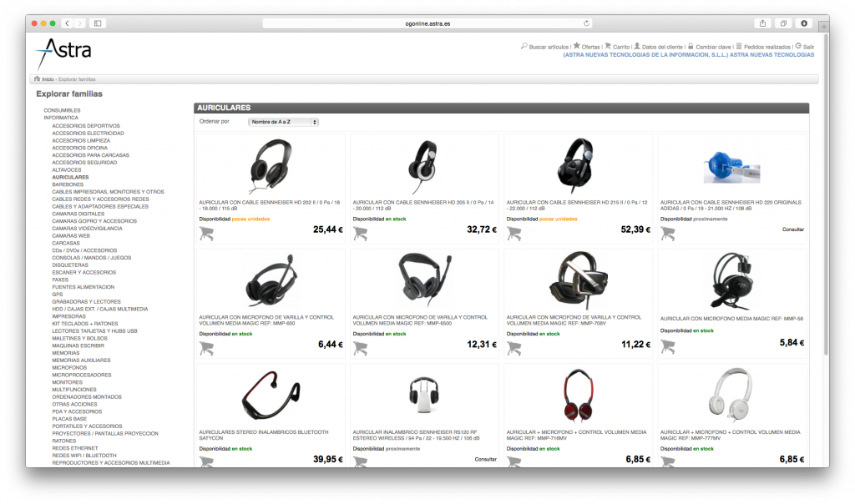The image size is (855, 504).
Task: Click the white MMP-777MV headphones image
Action: pos(731,395)
